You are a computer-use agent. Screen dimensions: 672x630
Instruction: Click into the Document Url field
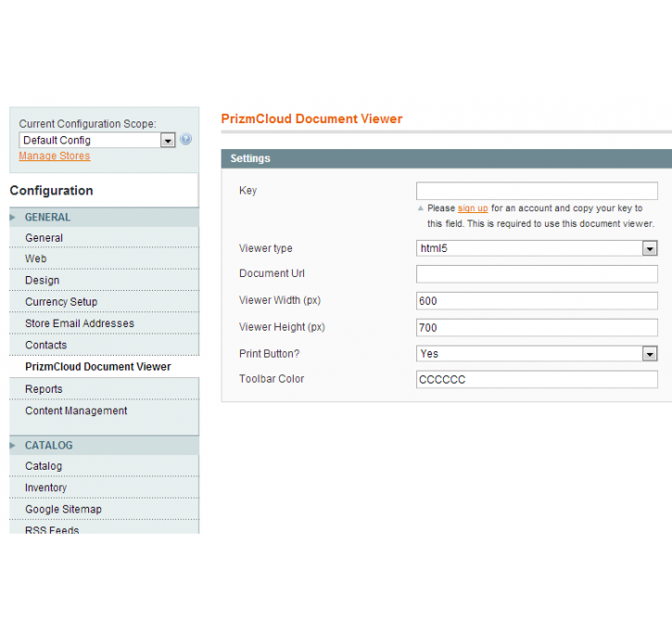pyautogui.click(x=537, y=274)
